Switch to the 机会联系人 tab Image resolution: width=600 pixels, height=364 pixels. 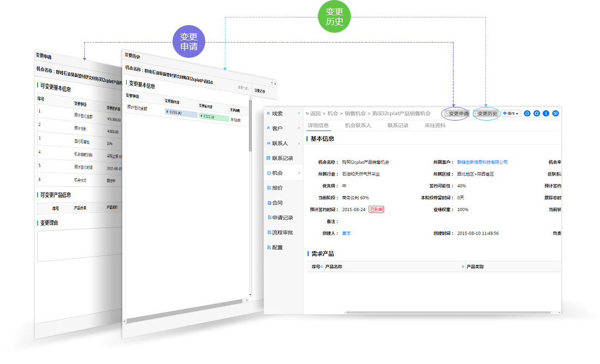coord(358,126)
